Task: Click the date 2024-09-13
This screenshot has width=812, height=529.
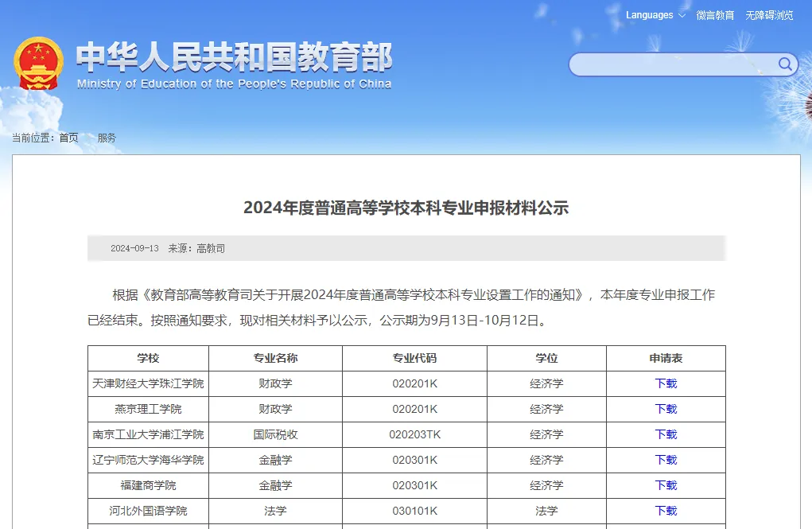Action: coord(134,248)
